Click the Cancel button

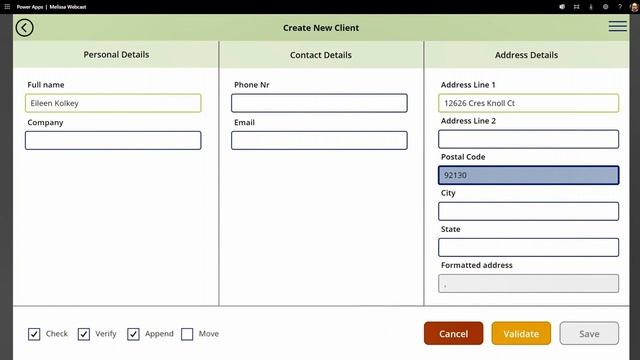(453, 333)
